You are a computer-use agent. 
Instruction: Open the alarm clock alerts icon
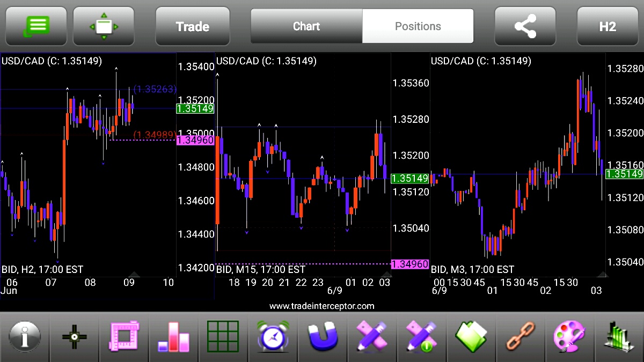273,337
